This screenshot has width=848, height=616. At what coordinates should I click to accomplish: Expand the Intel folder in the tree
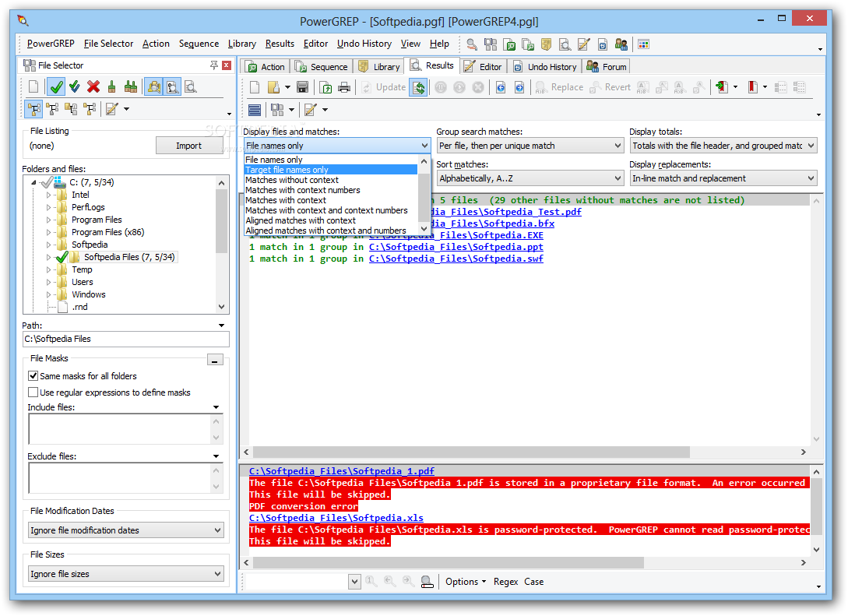49,195
